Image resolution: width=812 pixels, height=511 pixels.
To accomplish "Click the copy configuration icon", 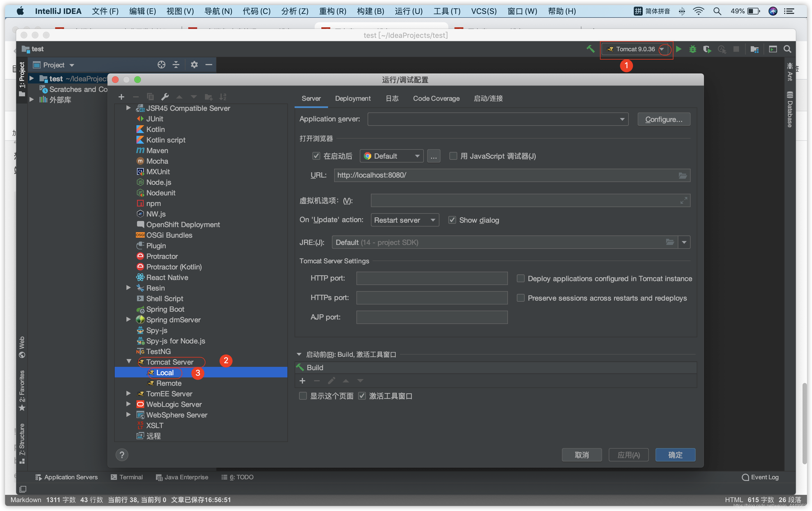I will point(150,97).
